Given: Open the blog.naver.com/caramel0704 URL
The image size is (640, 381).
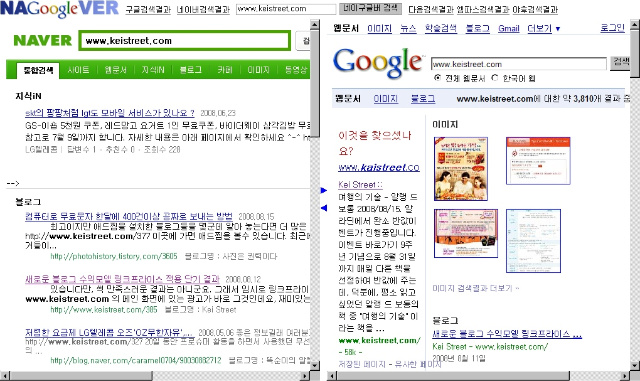Looking at the screenshot, I should click(136, 360).
